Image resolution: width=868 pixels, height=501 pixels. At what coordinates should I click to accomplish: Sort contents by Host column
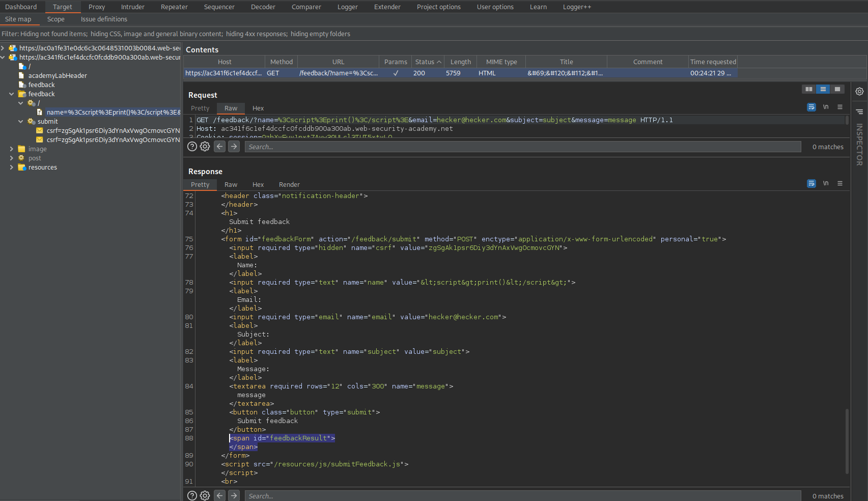pos(224,62)
